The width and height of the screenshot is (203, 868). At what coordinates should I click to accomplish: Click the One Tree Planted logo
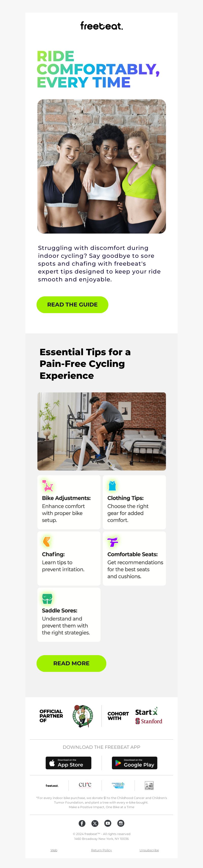point(149,786)
